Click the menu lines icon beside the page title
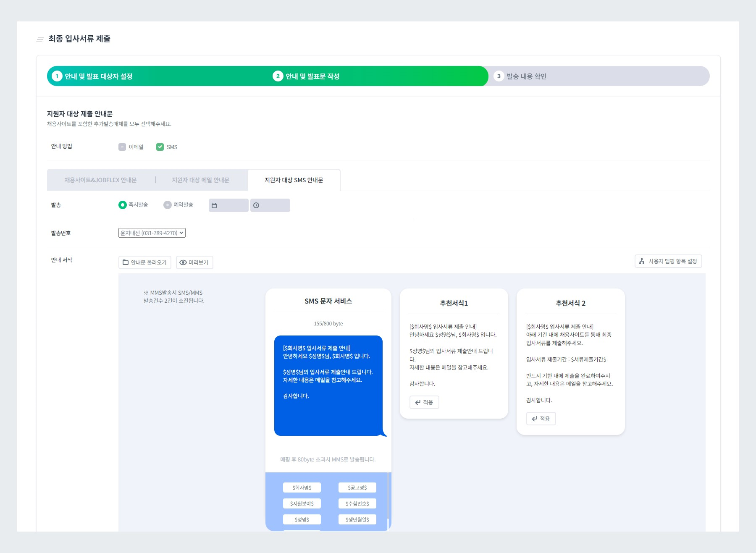 [x=40, y=39]
